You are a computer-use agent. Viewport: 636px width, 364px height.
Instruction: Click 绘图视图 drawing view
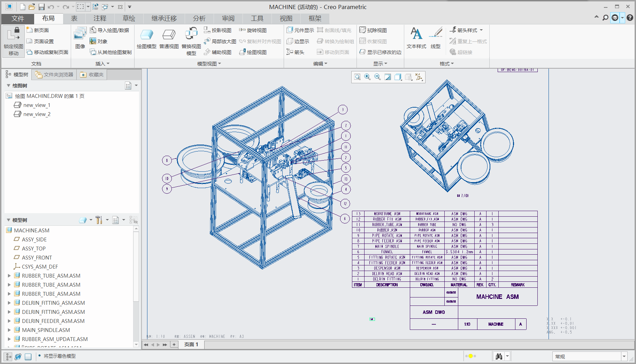pyautogui.click(x=253, y=52)
